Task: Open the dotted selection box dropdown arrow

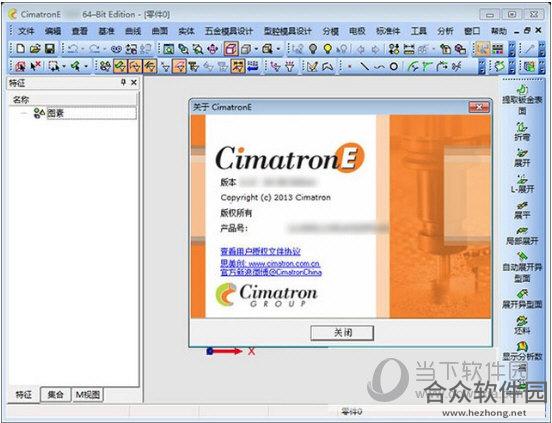Action: tap(64, 66)
